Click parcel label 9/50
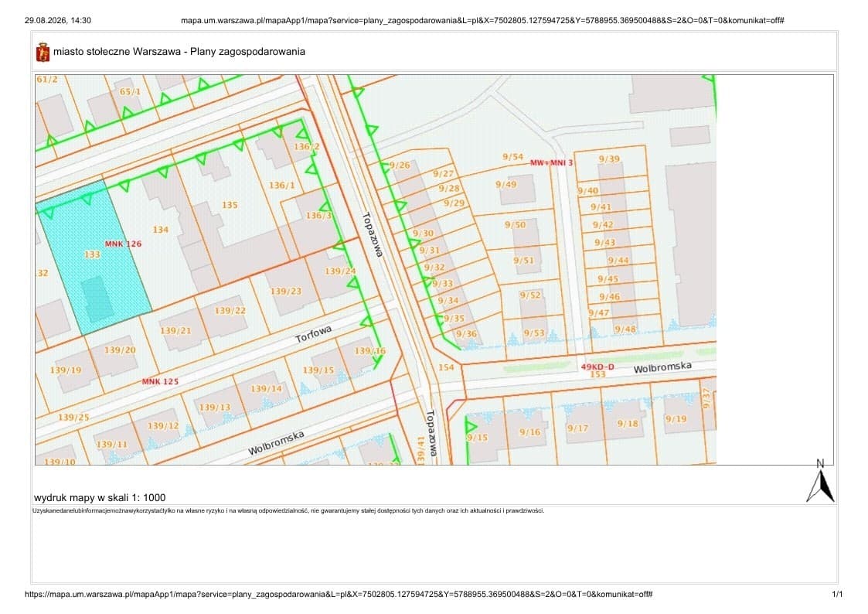The width and height of the screenshot is (868, 614). click(515, 225)
